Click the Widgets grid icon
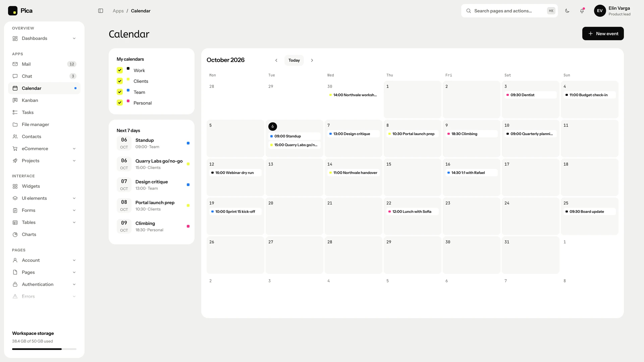644x362 pixels. tap(15, 186)
